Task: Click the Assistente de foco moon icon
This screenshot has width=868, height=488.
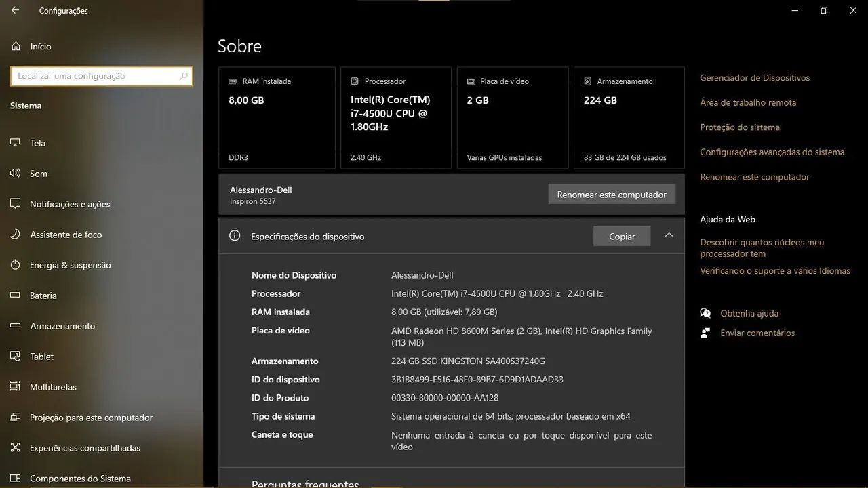Action: click(16, 235)
